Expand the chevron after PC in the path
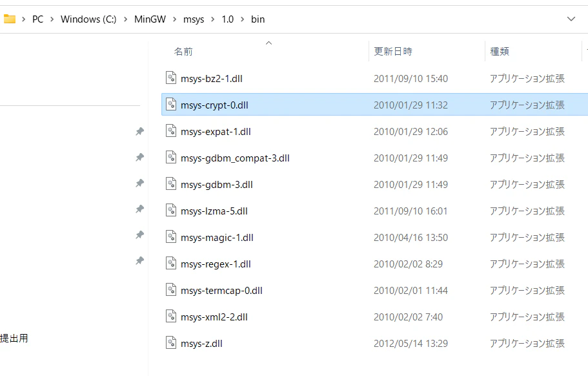This screenshot has width=588, height=376. (52, 19)
